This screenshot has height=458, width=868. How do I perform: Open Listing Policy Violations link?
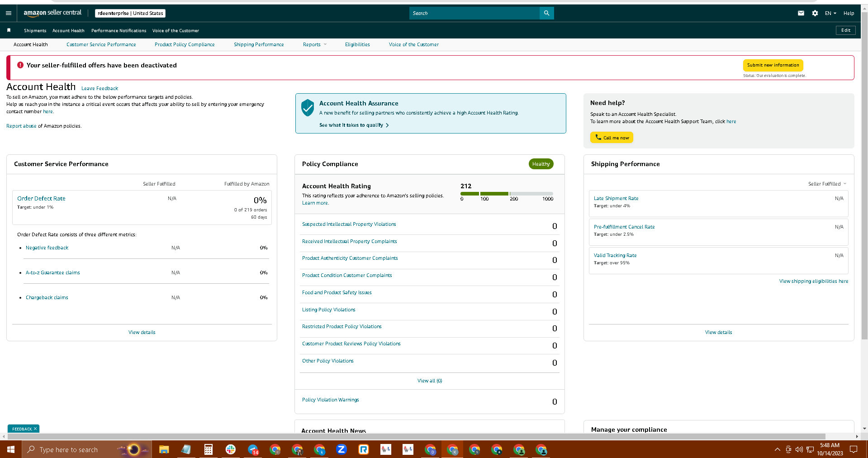329,310
